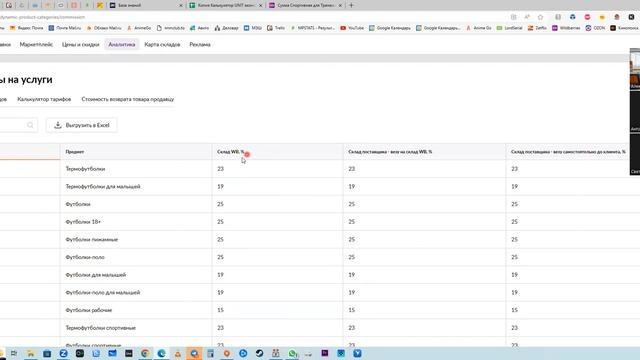
Task: Click the search magnifier icon
Action: [30, 125]
